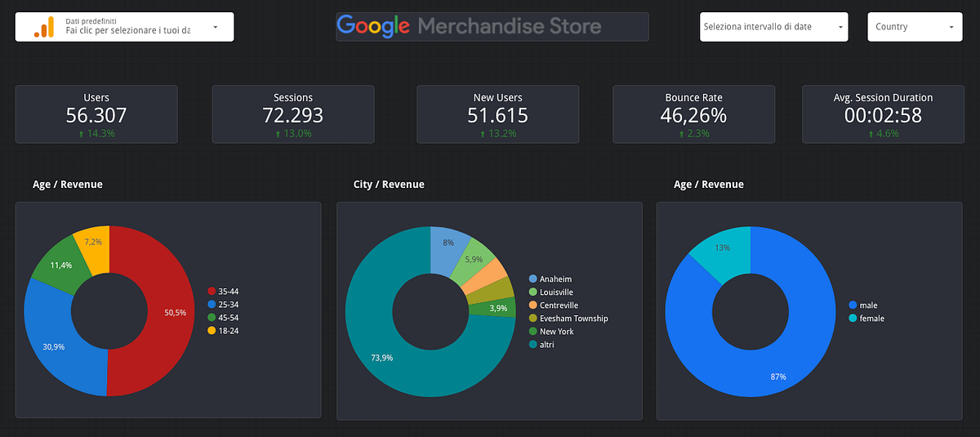Viewport: 980px width, 437px height.
Task: Click the New York legend swatch
Action: (533, 332)
